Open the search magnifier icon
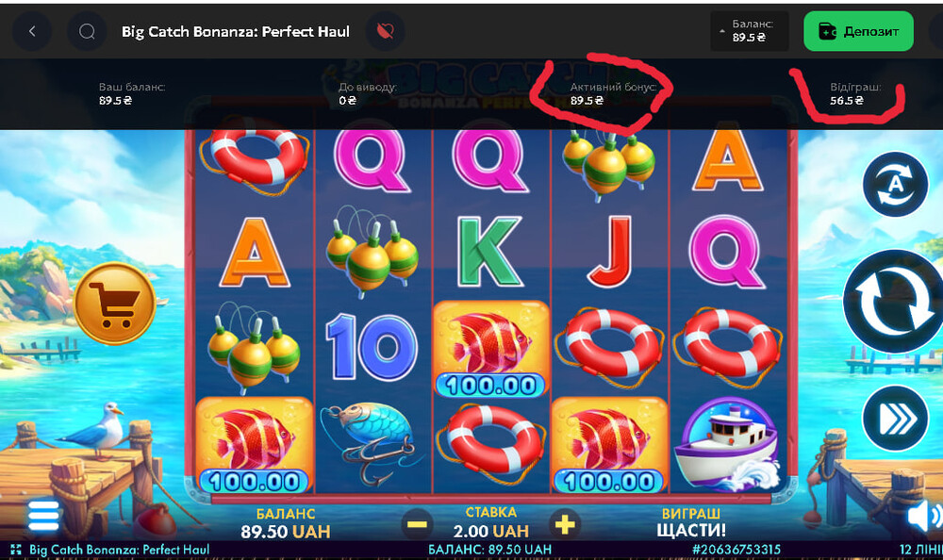This screenshot has height=560, width=943. tap(87, 31)
